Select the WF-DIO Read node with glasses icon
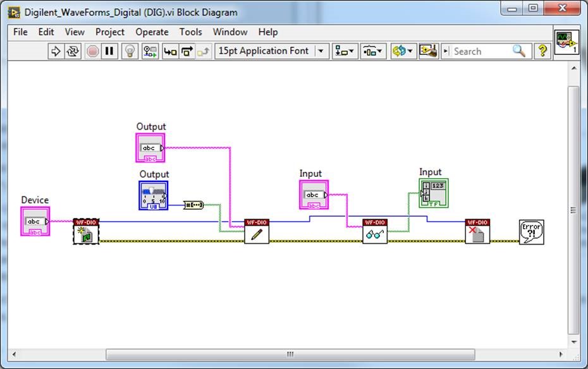588x369 pixels. (x=374, y=233)
